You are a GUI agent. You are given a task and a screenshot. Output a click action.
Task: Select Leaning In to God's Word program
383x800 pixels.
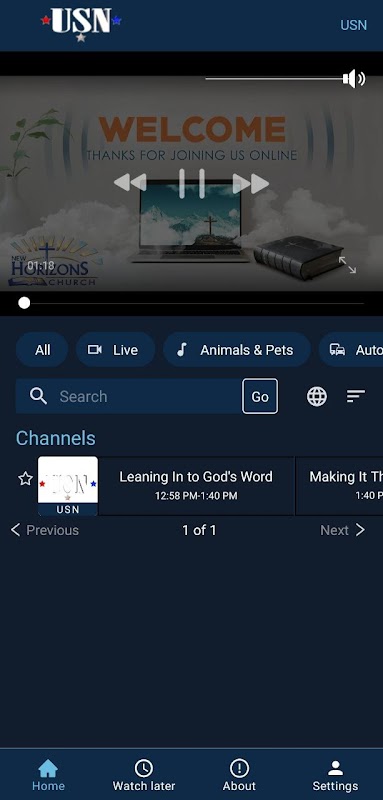[x=196, y=486]
